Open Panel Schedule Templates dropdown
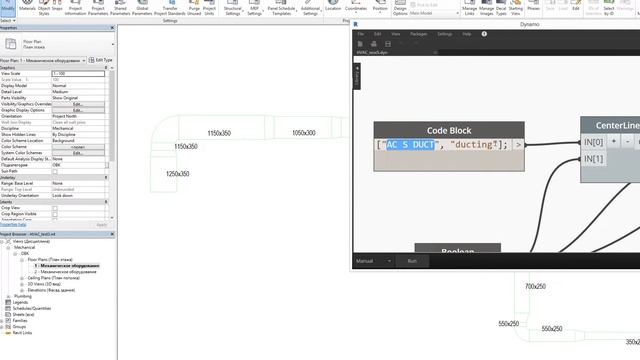 pos(281,7)
